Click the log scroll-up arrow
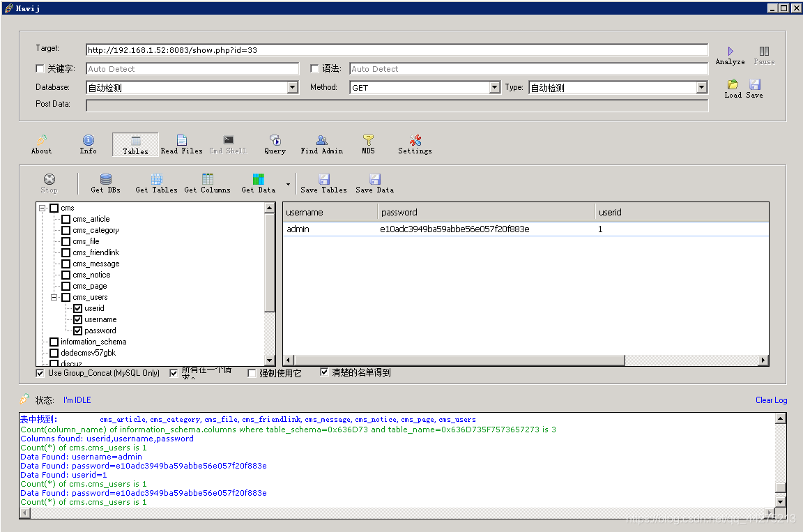Screen dimensions: 803x532 coord(780,418)
